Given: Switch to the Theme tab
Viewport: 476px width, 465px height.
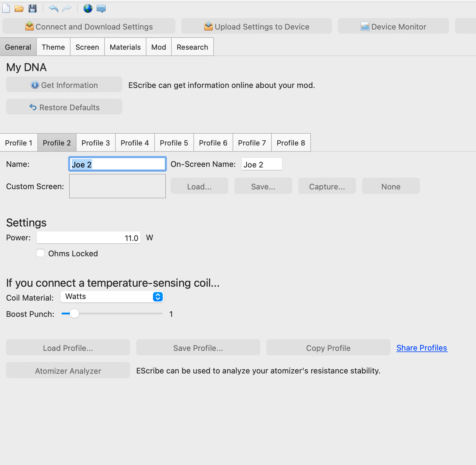Looking at the screenshot, I should point(53,47).
